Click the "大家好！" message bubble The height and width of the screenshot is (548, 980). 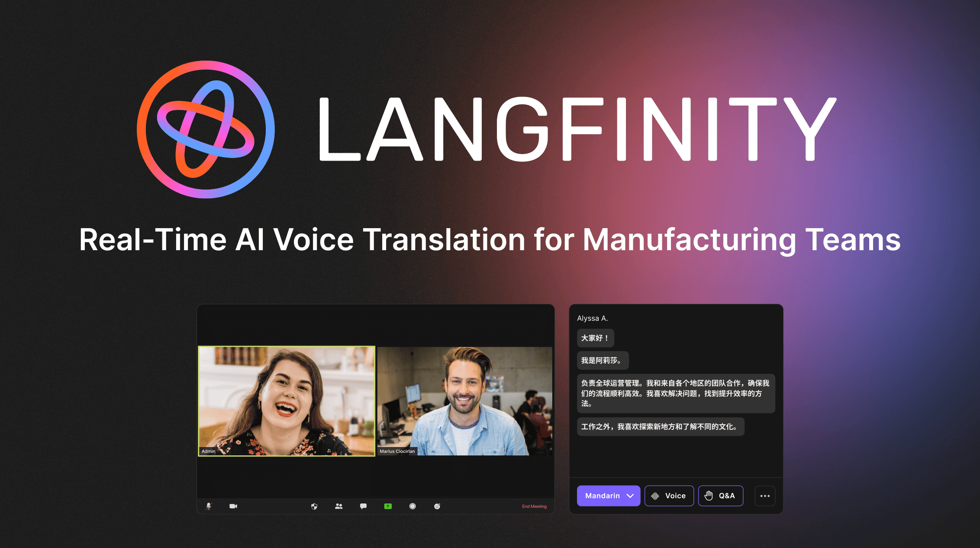(595, 338)
